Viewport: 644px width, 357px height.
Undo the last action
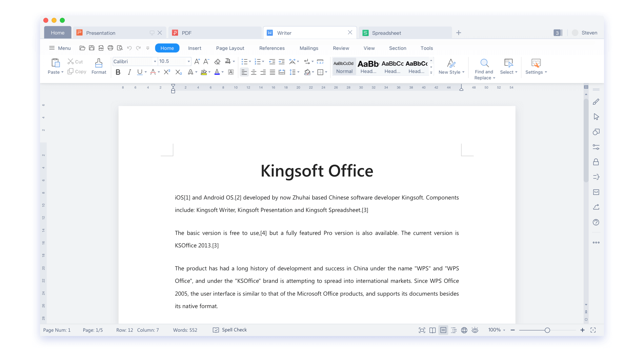coord(129,48)
